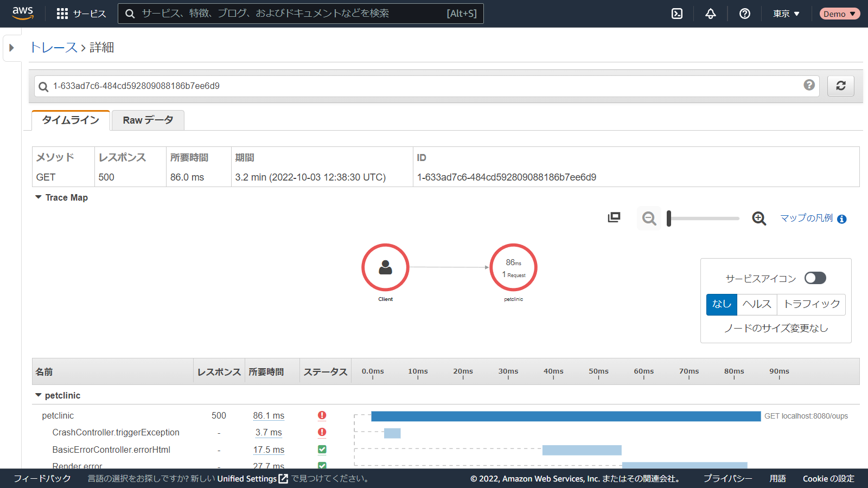The height and width of the screenshot is (488, 868).
Task: Collapse the petclinic segment group
Action: pos(39,395)
